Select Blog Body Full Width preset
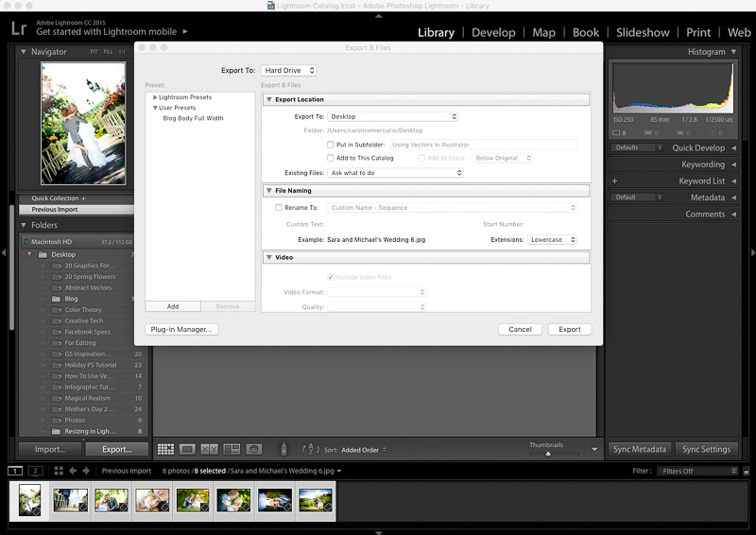 [193, 118]
